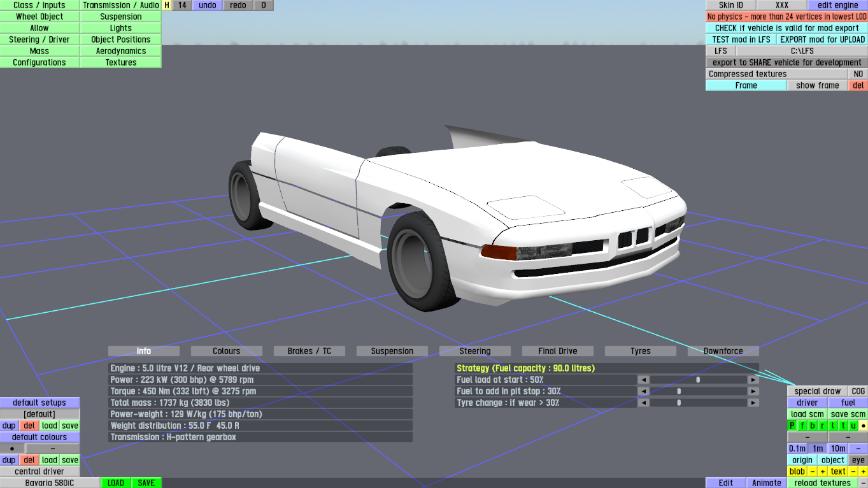Switch to the Tyres tab
Image resolution: width=868 pixels, height=488 pixels.
(x=641, y=351)
